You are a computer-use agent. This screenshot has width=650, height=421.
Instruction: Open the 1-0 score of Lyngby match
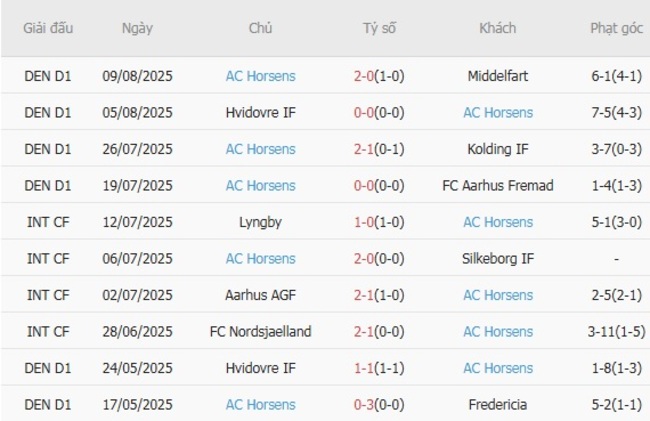click(x=365, y=222)
